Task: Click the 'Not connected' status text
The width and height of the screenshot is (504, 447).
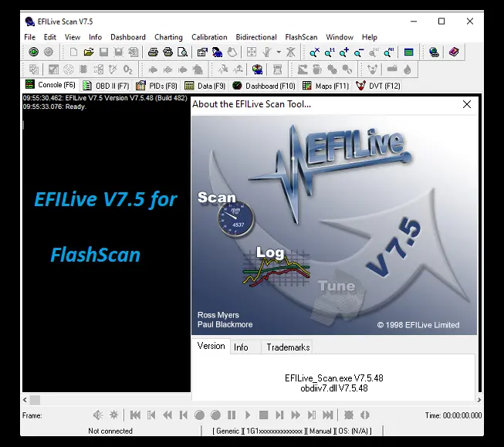Action: 110,431
